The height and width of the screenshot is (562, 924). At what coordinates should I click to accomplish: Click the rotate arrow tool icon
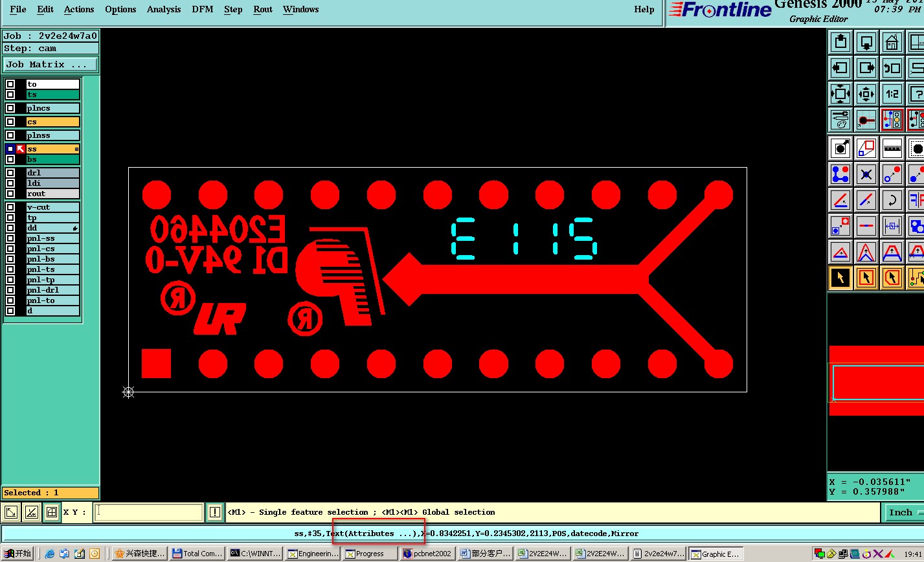point(892,200)
